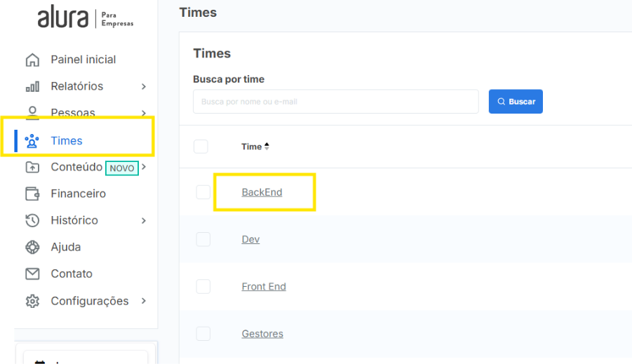Toggle the select-all checkbox in header
The image size is (632, 364).
(x=201, y=147)
